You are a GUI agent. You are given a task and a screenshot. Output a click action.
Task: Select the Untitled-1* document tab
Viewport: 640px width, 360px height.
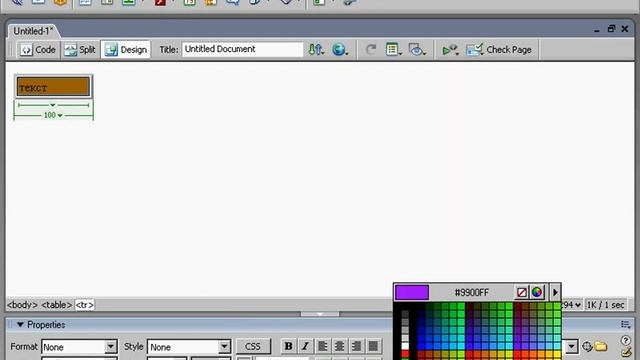tap(33, 31)
